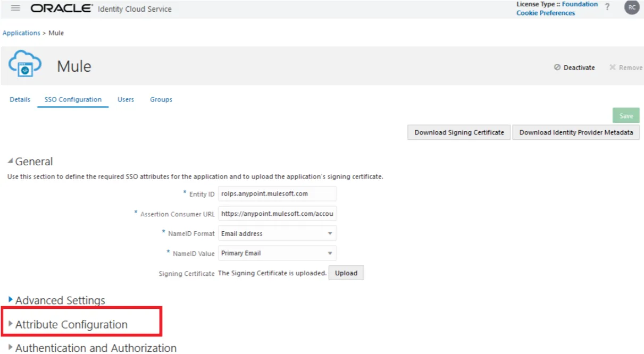Click the Assertion Consumer URL field

pyautogui.click(x=278, y=214)
